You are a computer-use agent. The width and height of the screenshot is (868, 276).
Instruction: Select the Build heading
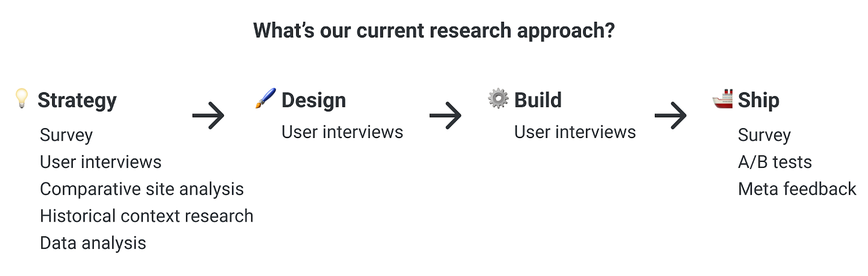click(538, 100)
